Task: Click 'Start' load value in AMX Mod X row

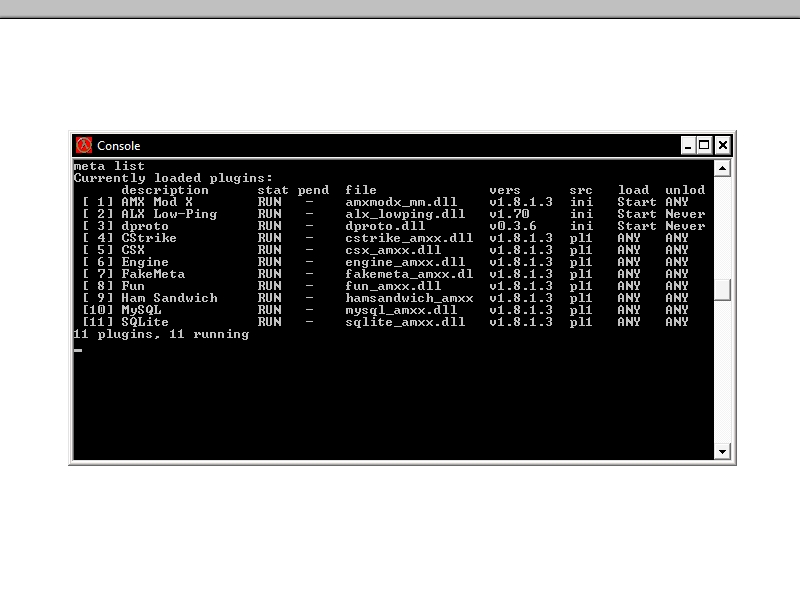Action: coord(637,202)
